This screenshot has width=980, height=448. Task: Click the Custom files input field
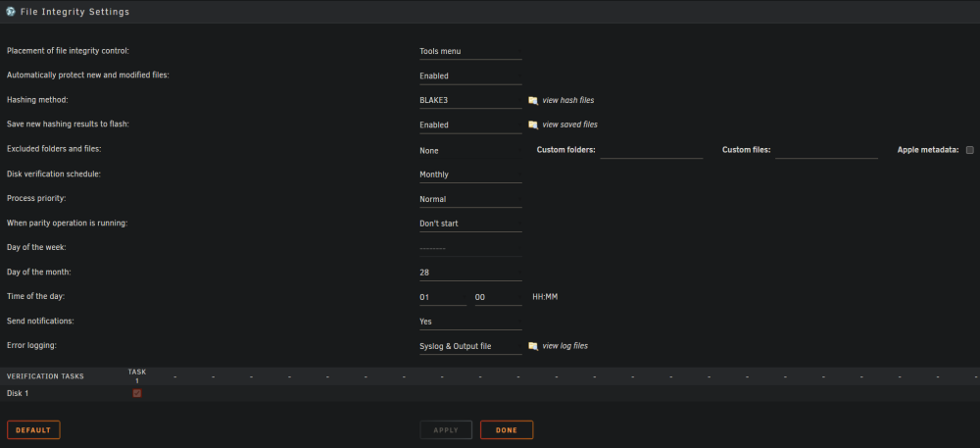pos(826,151)
